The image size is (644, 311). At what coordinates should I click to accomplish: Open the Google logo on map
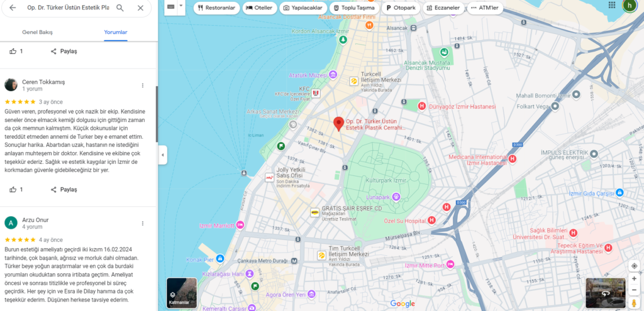(x=402, y=303)
